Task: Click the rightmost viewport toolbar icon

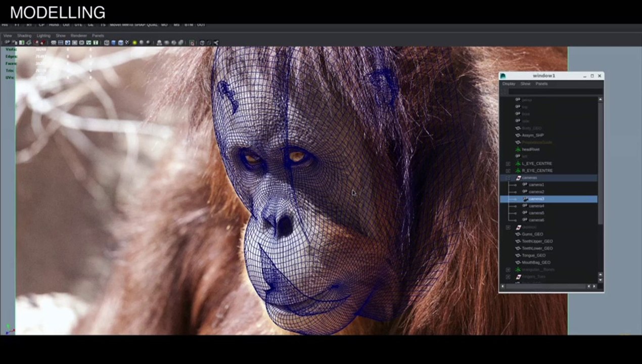Action: pos(216,43)
